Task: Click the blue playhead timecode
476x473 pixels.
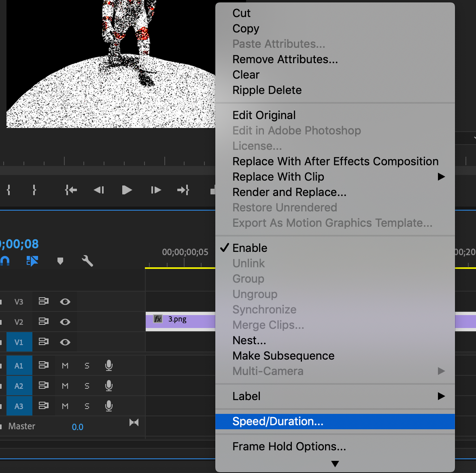Action: (19, 244)
